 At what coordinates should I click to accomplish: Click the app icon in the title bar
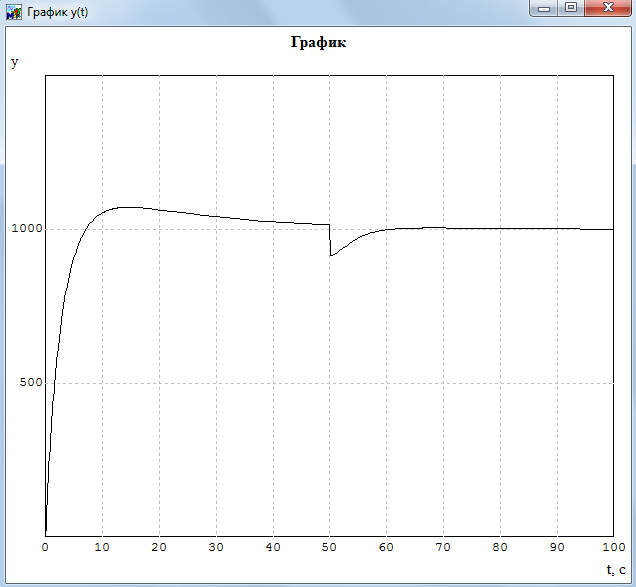click(14, 12)
